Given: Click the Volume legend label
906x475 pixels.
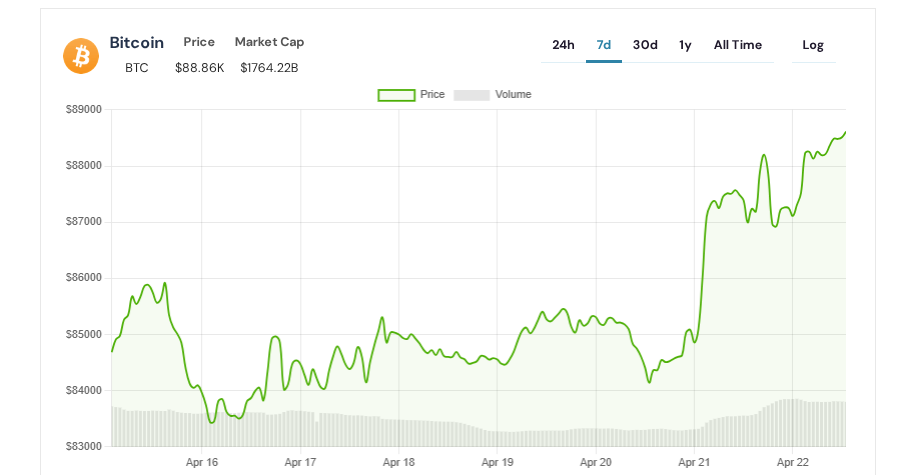Looking at the screenshot, I should pos(513,94).
